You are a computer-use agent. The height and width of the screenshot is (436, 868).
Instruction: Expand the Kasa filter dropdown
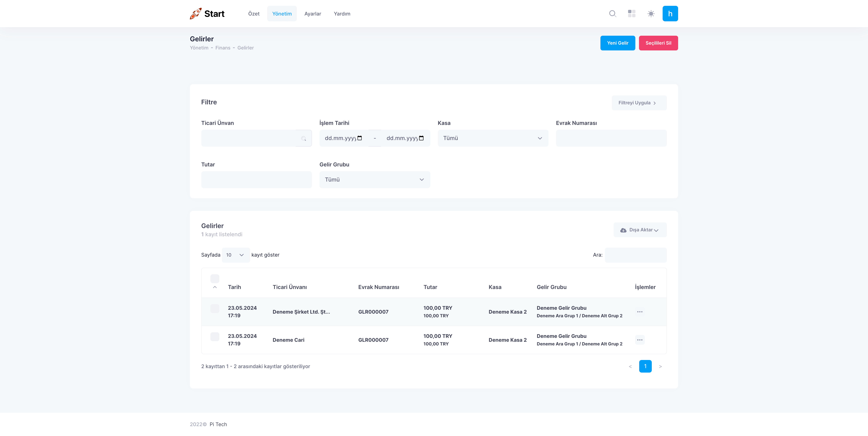(x=493, y=138)
